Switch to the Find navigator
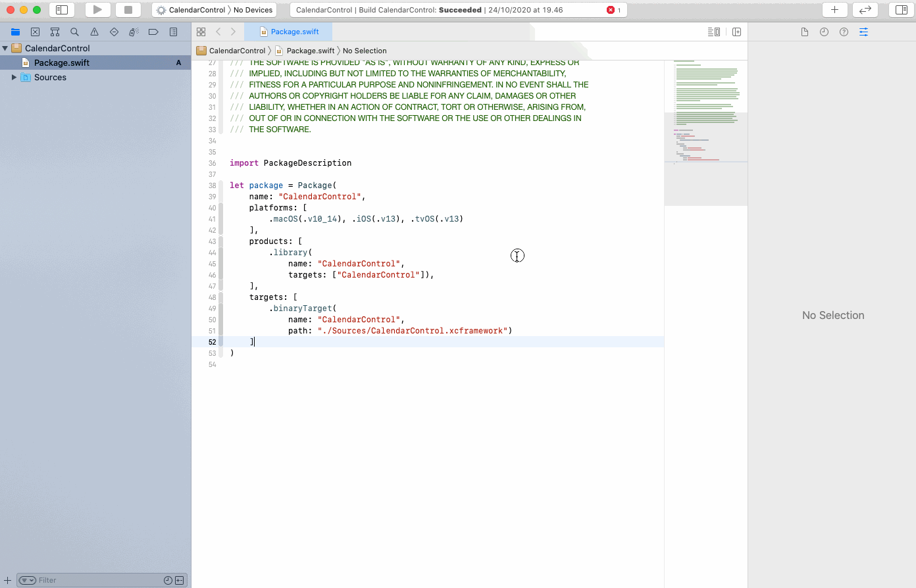This screenshot has width=916, height=588. pos(74,32)
